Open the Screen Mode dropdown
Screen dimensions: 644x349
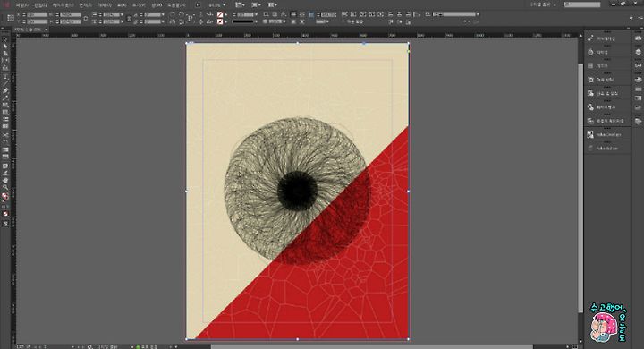click(x=256, y=5)
